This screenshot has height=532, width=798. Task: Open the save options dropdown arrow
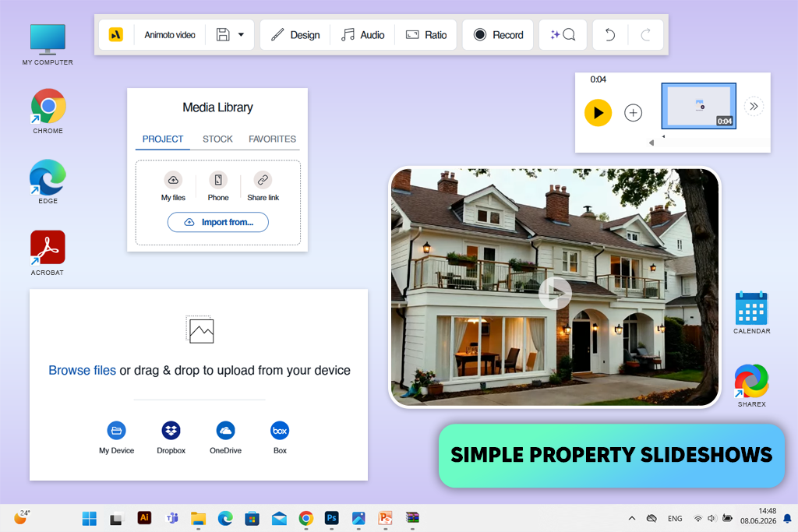[x=242, y=34]
